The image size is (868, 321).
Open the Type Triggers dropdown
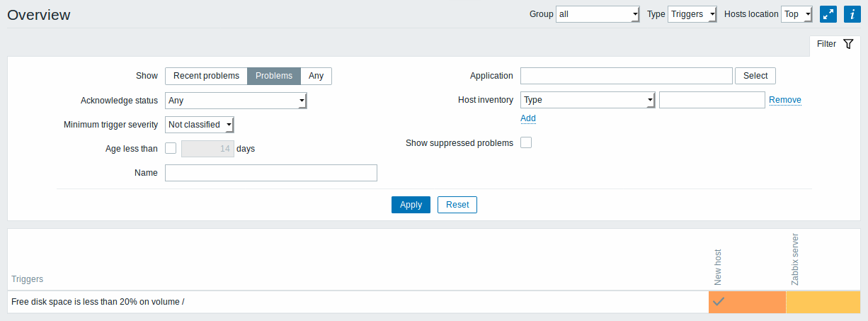coord(692,14)
